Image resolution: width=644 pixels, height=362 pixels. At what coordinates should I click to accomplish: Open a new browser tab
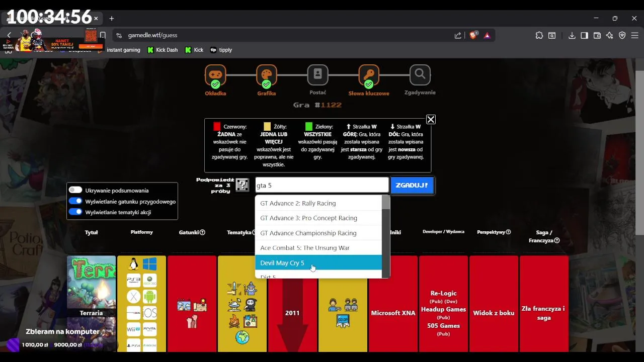112,19
